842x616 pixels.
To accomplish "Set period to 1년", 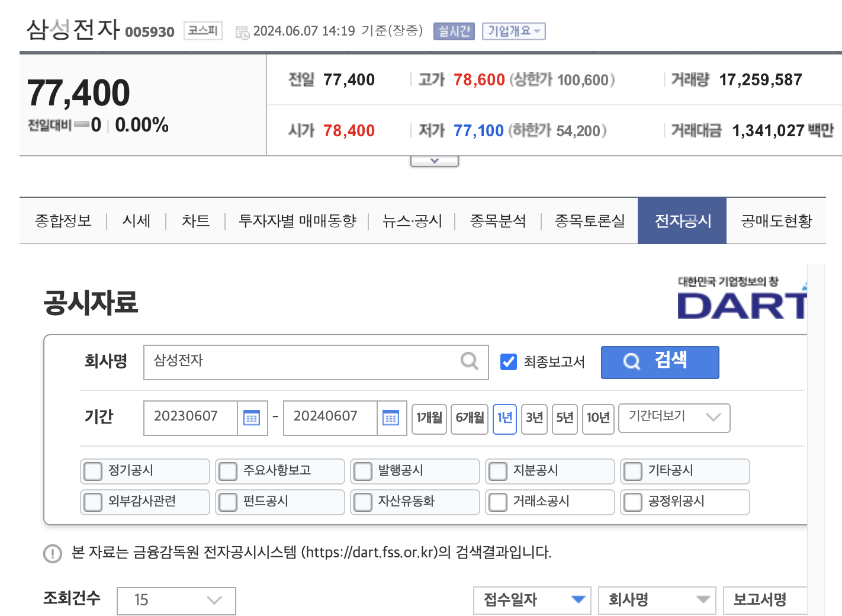I will [504, 419].
